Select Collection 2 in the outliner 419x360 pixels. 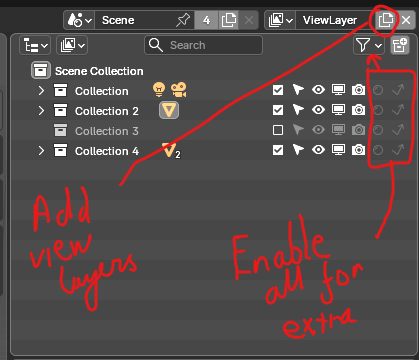(x=107, y=111)
